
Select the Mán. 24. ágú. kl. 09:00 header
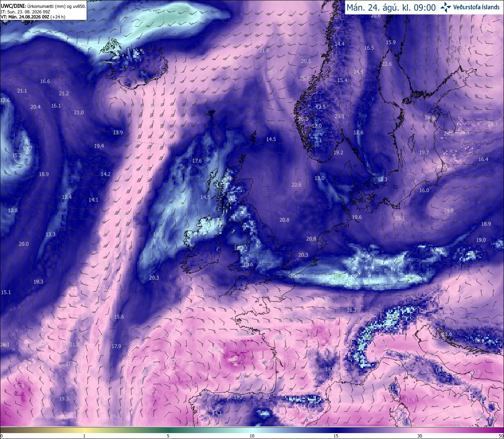pyautogui.click(x=391, y=7)
